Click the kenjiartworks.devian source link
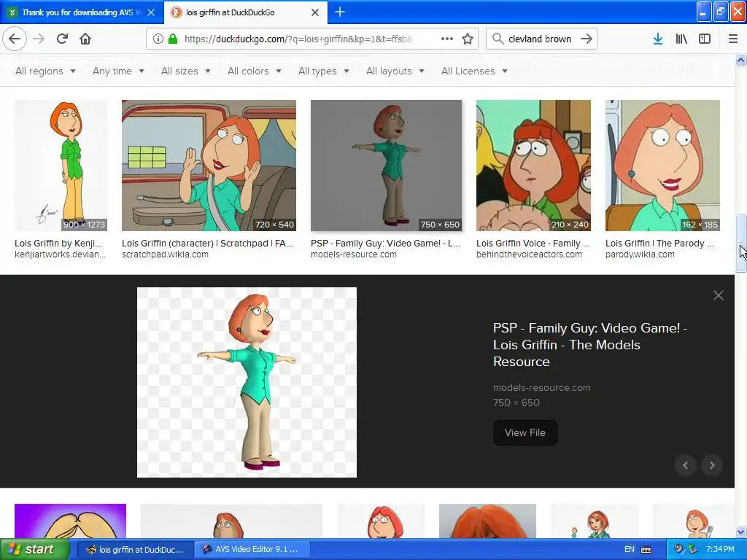 pyautogui.click(x=60, y=254)
